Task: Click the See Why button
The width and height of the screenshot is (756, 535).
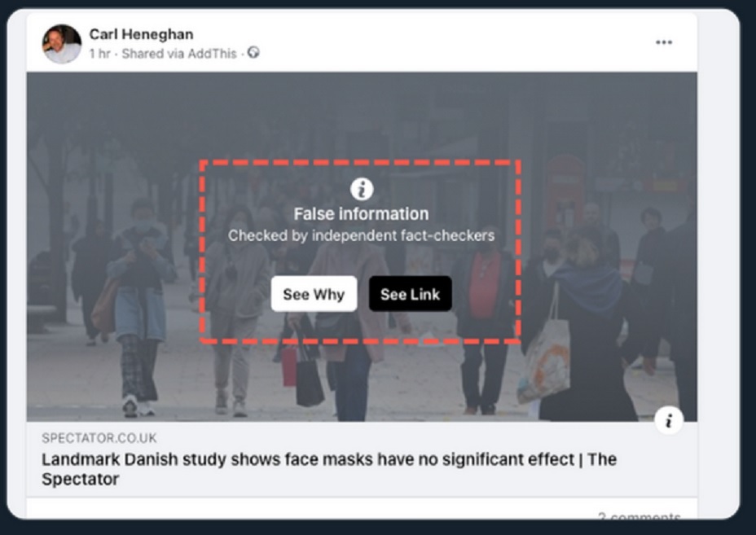Action: tap(314, 294)
